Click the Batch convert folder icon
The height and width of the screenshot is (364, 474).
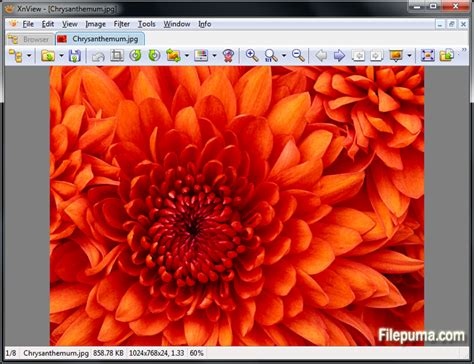point(447,55)
